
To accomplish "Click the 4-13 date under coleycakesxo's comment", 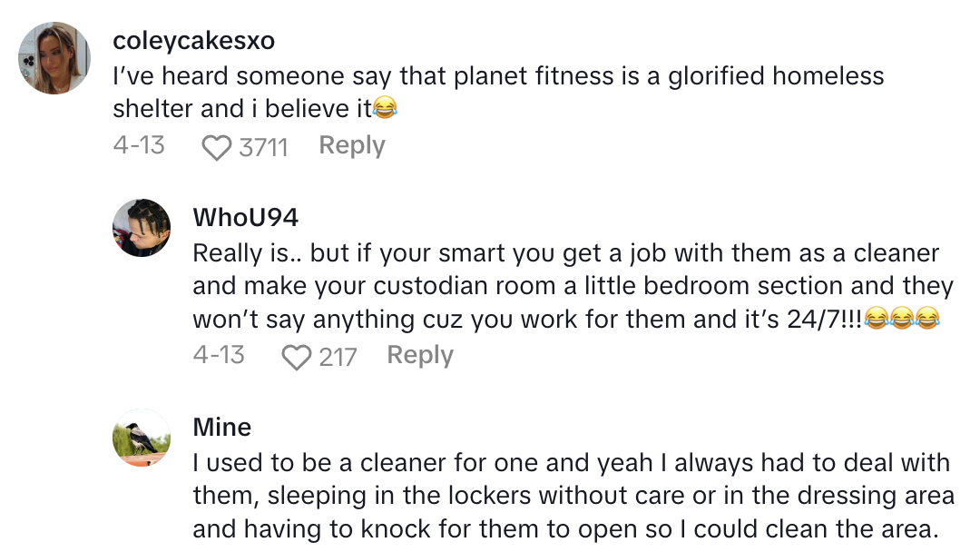I will [139, 145].
